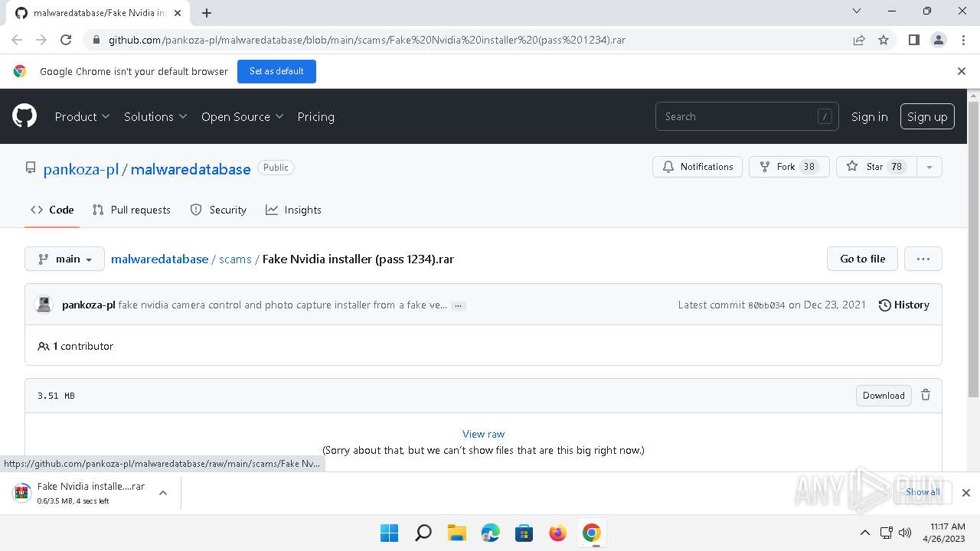The height and width of the screenshot is (551, 980).
Task: Fork the repository with Fork button
Action: (x=789, y=167)
